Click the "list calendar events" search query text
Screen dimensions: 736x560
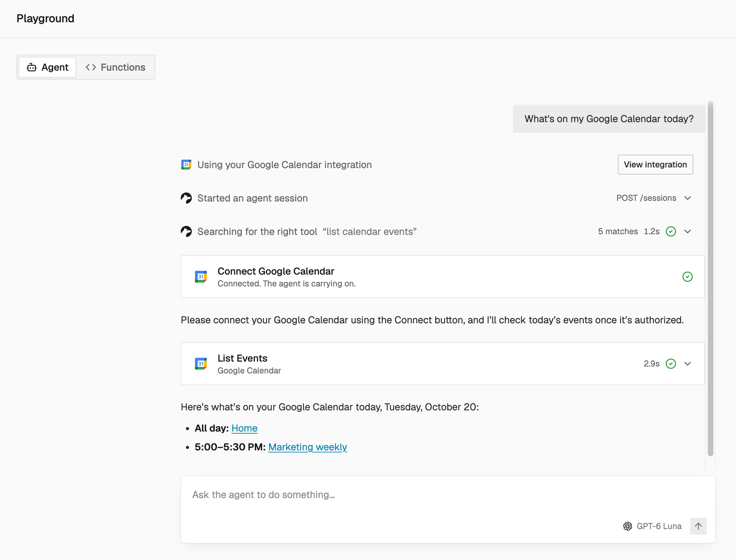click(370, 231)
